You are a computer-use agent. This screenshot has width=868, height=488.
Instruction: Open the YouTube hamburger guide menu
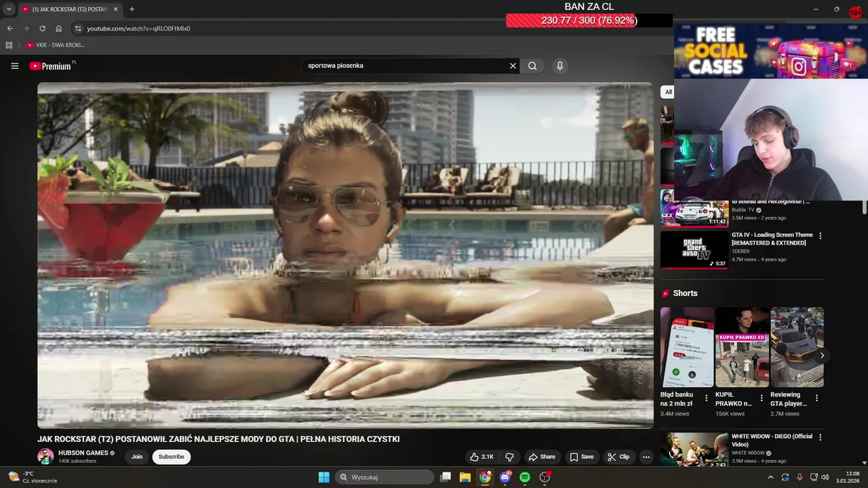tap(14, 66)
